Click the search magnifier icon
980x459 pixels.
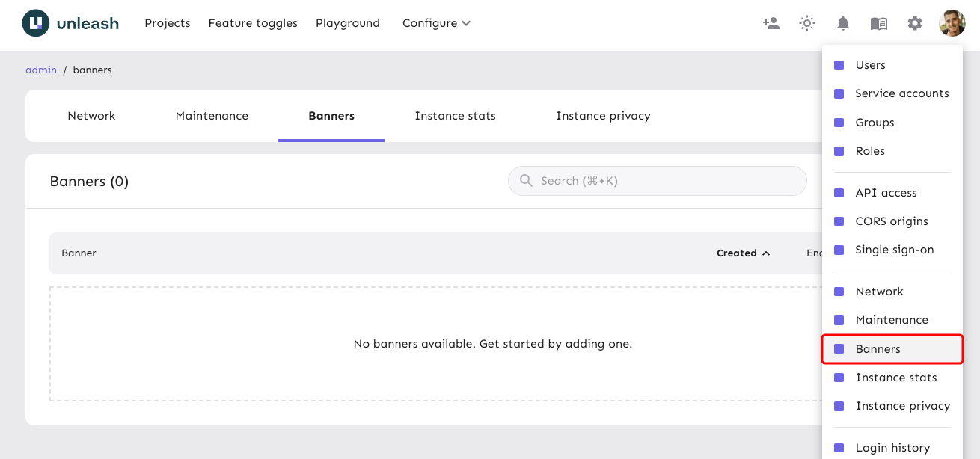click(526, 181)
